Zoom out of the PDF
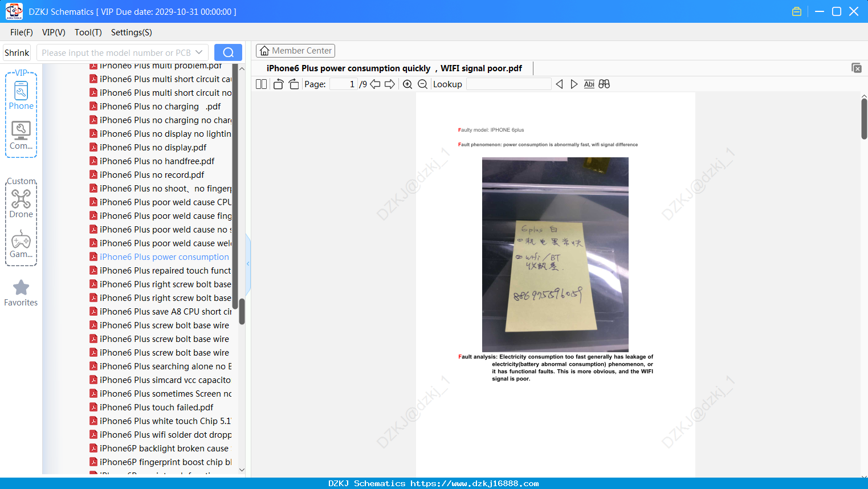Viewport: 868px width, 489px height. pos(422,84)
